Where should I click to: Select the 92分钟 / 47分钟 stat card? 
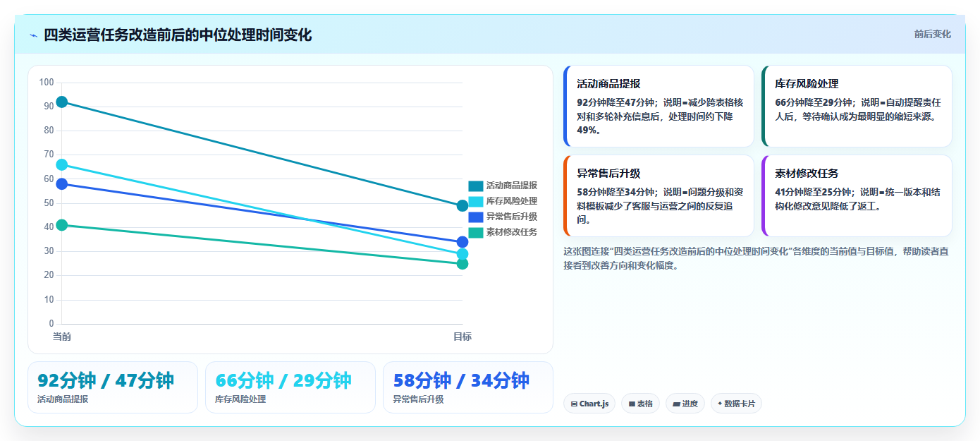(113, 387)
